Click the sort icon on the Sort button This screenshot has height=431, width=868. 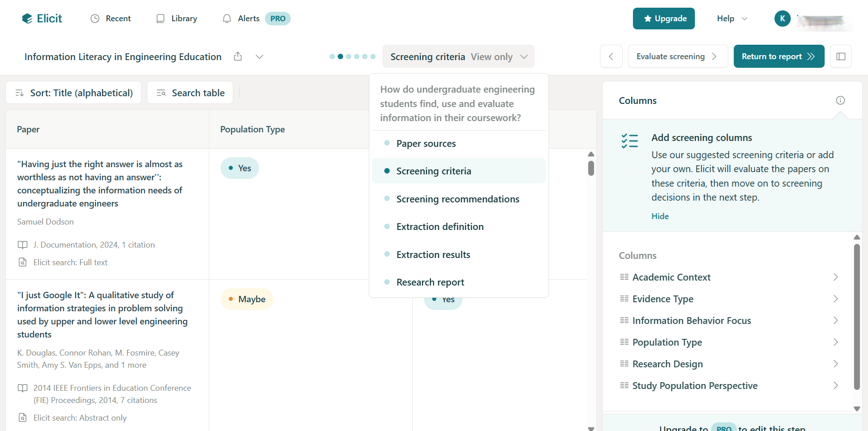click(x=19, y=93)
